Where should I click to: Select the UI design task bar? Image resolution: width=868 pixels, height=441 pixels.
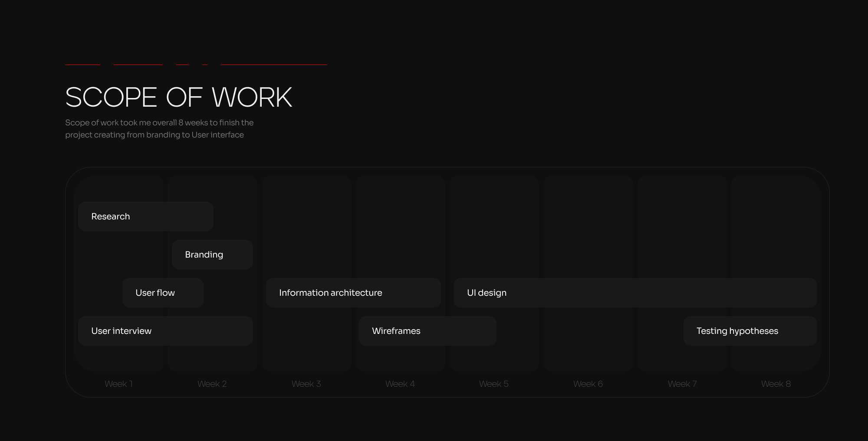(635, 293)
